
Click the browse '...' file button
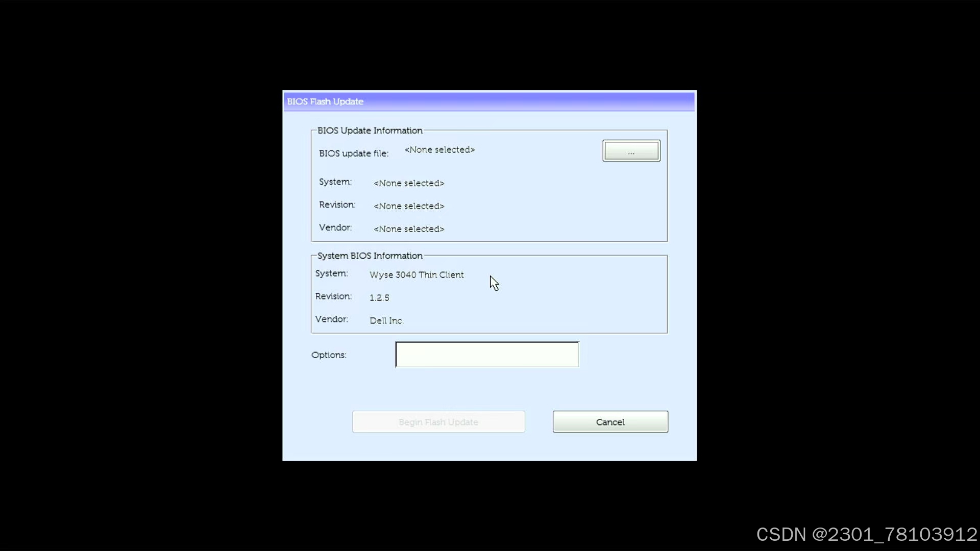point(631,151)
